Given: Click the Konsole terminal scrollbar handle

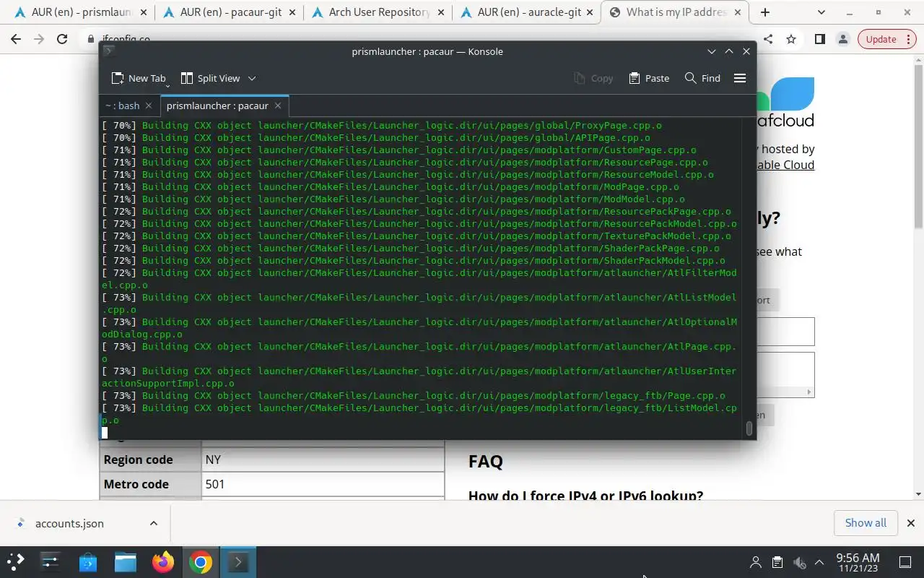Looking at the screenshot, I should click(x=749, y=428).
